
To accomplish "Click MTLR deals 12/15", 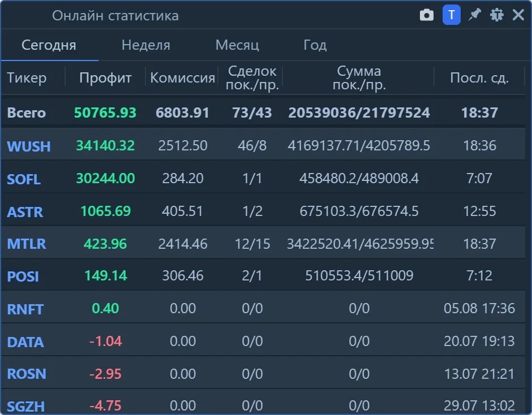I will click(252, 244).
